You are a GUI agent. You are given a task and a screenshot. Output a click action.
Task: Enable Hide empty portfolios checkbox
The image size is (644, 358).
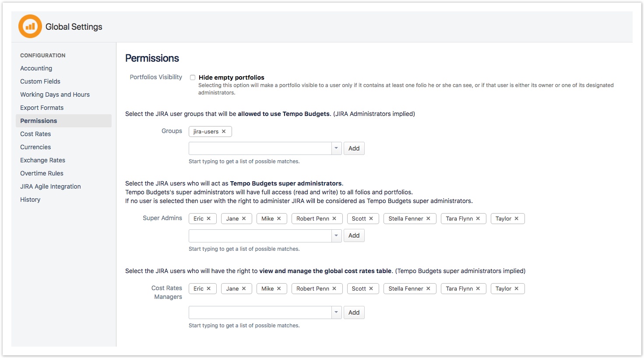(193, 77)
